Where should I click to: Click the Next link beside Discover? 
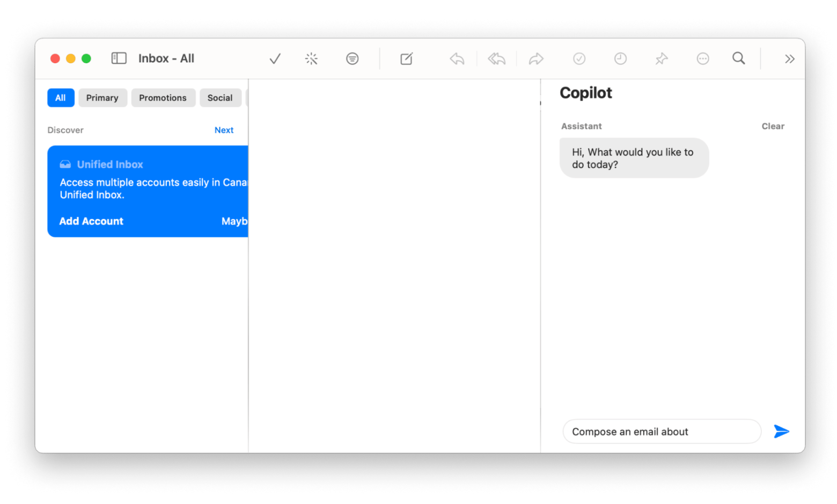pos(224,130)
